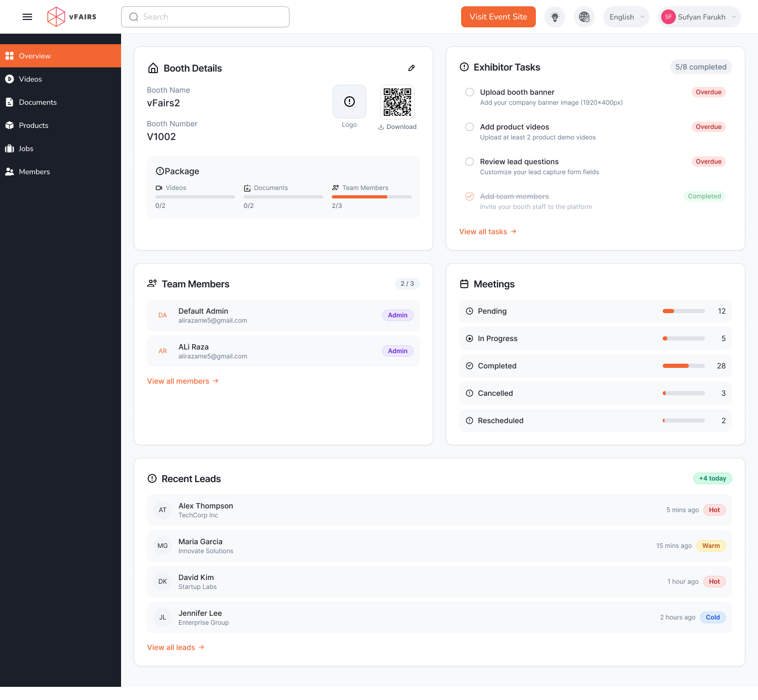Click the Meetings calendar icon
758x700 pixels.
coord(464,284)
